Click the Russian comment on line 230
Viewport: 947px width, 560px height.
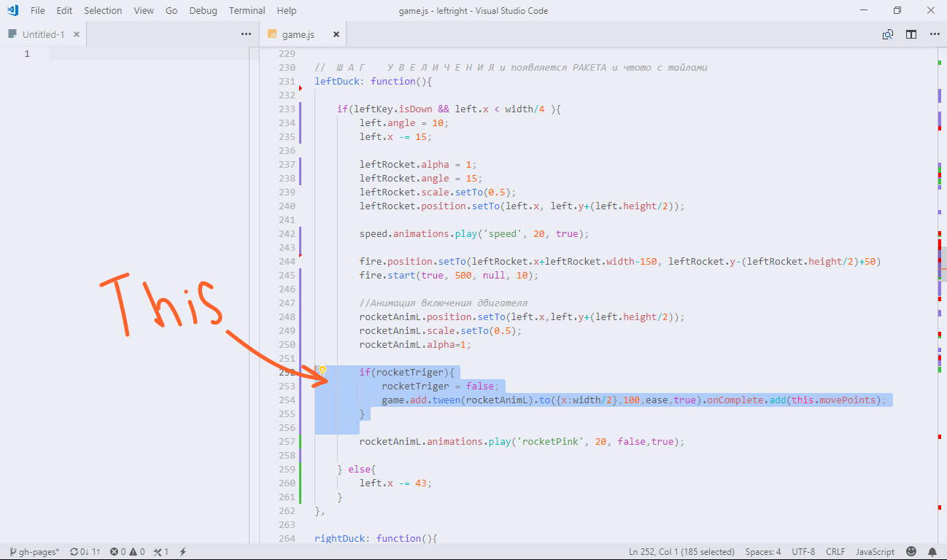[511, 68]
